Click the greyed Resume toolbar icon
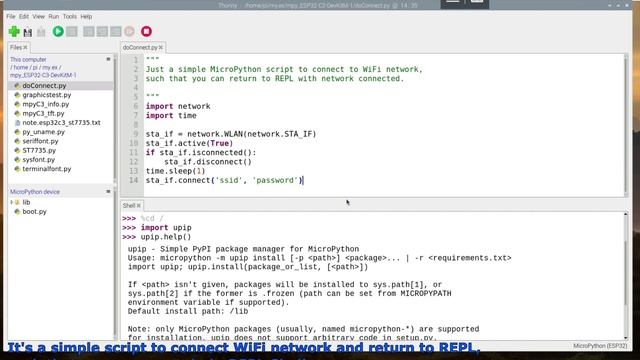 point(129,31)
